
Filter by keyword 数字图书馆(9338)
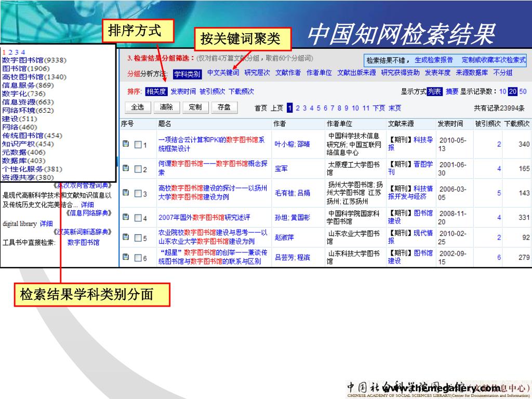tap(34, 60)
